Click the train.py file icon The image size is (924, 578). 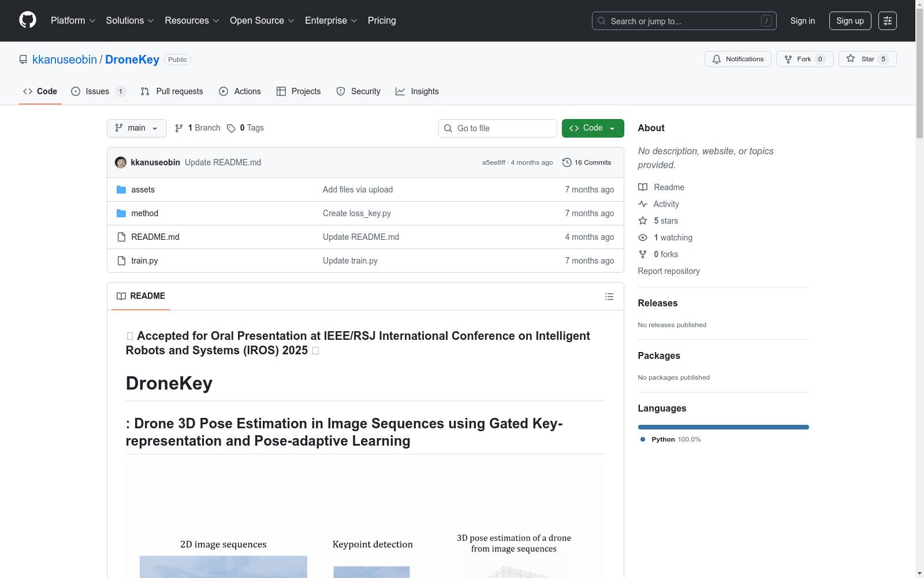[x=121, y=261]
